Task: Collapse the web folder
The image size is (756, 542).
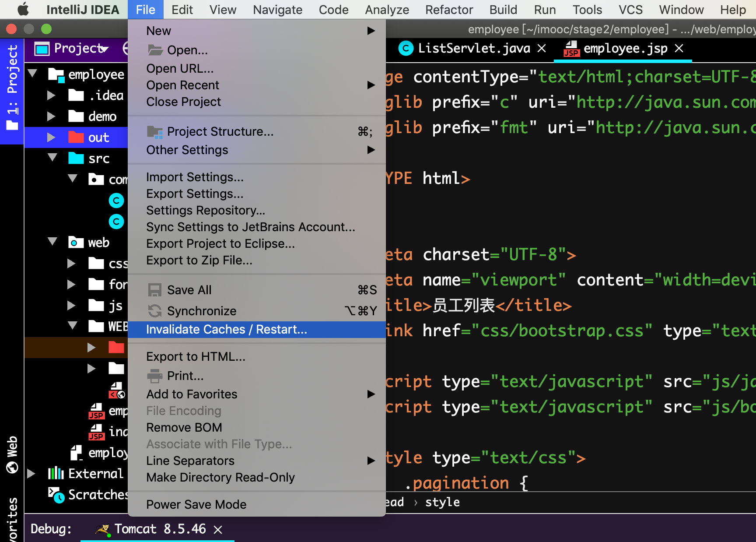Action: click(52, 241)
